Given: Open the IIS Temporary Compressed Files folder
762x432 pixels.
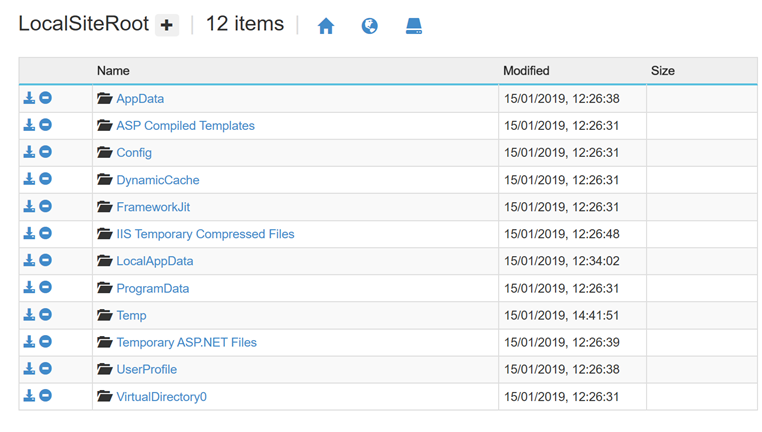Looking at the screenshot, I should [205, 234].
